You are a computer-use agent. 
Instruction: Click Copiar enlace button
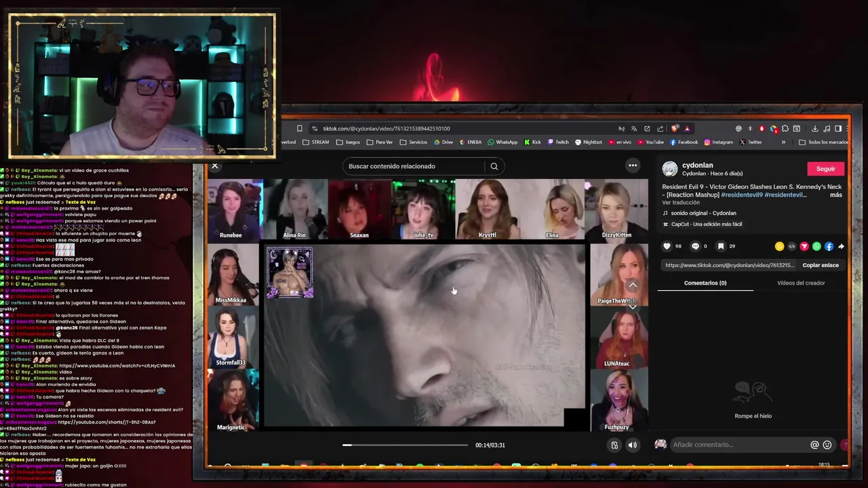821,265
